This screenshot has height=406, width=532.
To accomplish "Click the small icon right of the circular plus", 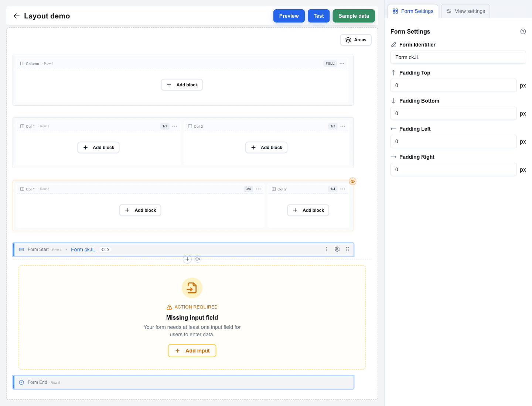I will (198, 259).
